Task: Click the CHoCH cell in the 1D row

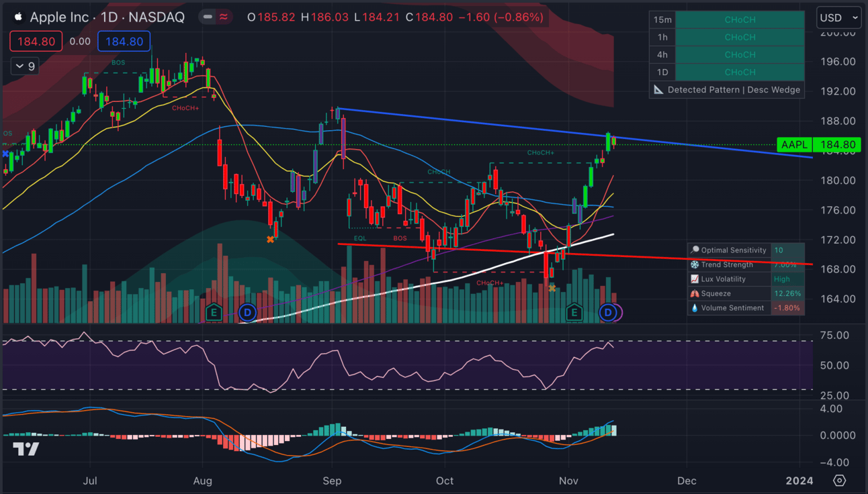Action: coord(740,72)
